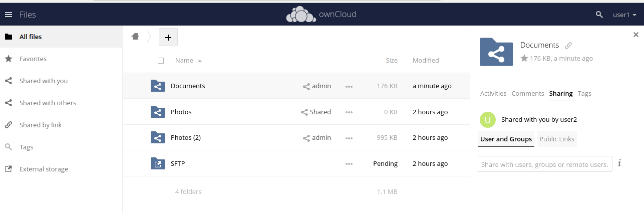This screenshot has width=644, height=213.
Task: Click the Shared indicator on Photos row
Action: 316,112
